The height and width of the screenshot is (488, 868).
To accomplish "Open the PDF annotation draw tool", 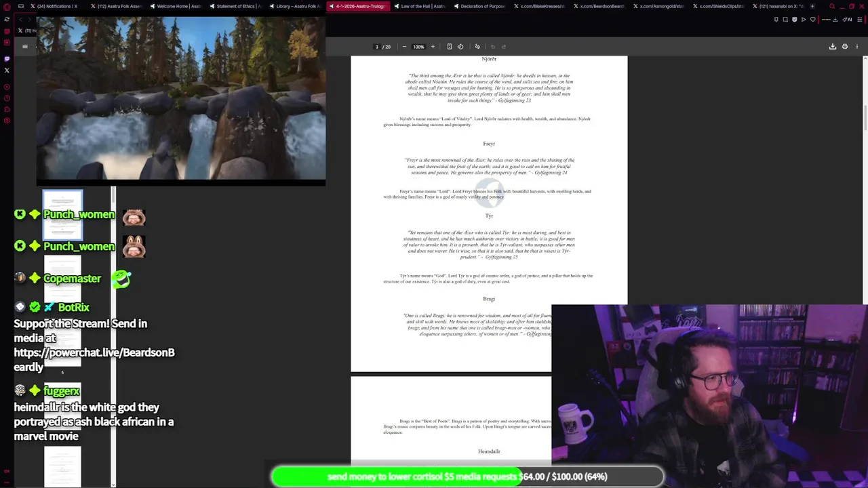I will coord(477,47).
